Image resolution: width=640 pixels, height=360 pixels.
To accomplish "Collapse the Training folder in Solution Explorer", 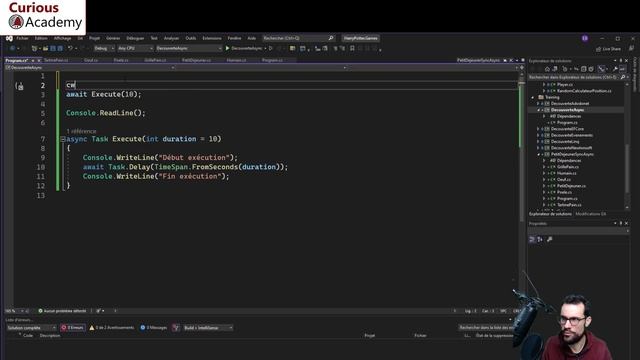I will click(533, 97).
